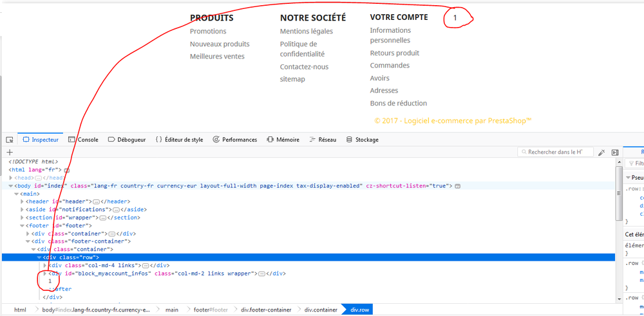Switch to Éditeur de style tab

click(180, 140)
